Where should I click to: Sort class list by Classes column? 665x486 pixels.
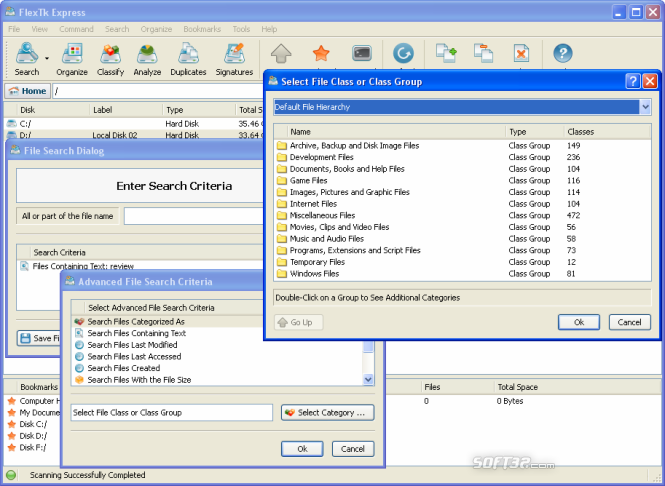click(x=607, y=132)
